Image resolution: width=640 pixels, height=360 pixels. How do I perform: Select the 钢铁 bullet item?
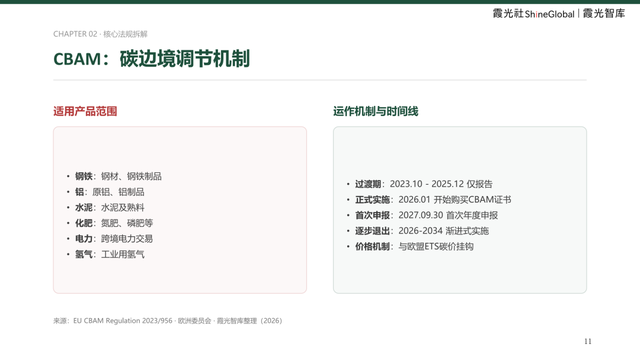click(114, 176)
